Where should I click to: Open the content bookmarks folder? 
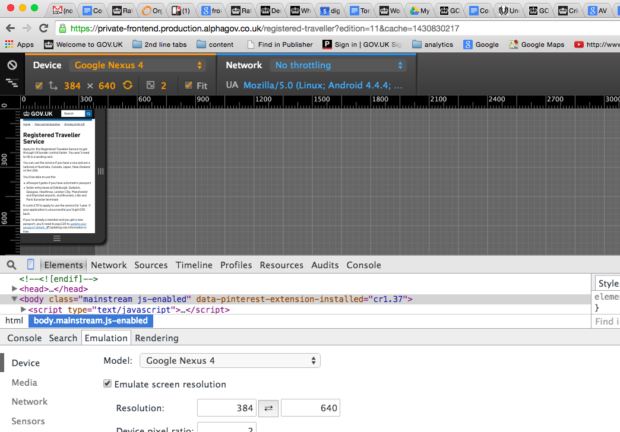[x=215, y=45]
